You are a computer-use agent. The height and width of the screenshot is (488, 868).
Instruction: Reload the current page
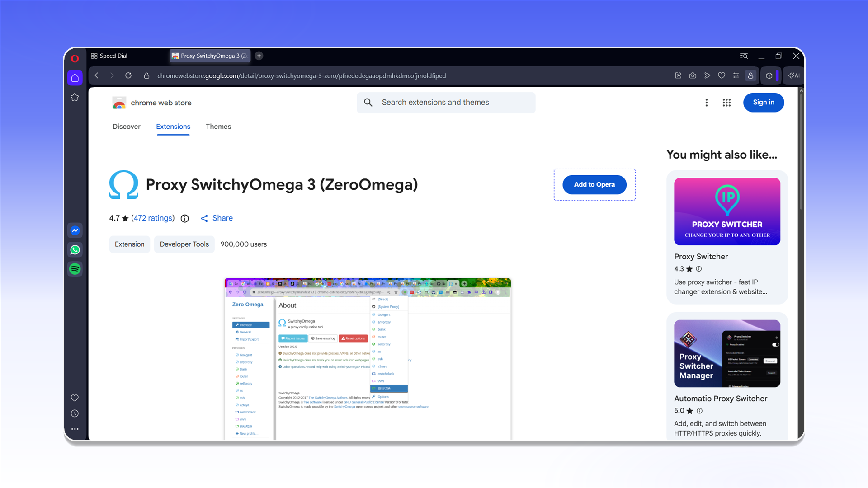[128, 75]
